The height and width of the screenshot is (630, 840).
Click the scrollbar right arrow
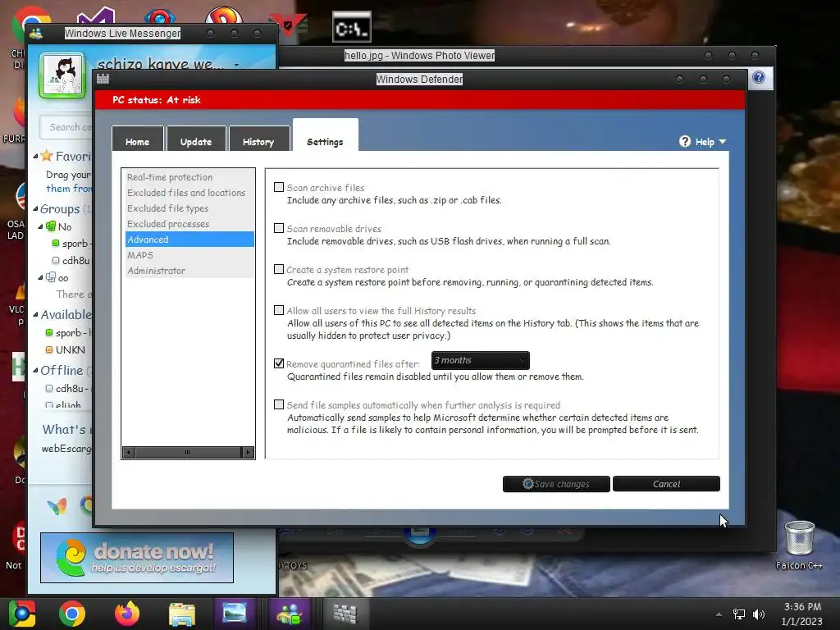pos(248,452)
